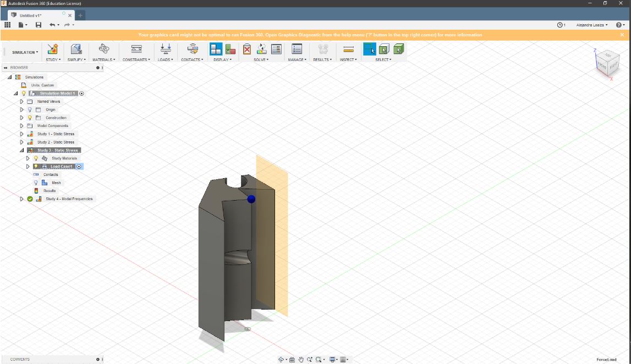Open the Solve details list icon
The width and height of the screenshot is (631, 364).
pyautogui.click(x=277, y=49)
